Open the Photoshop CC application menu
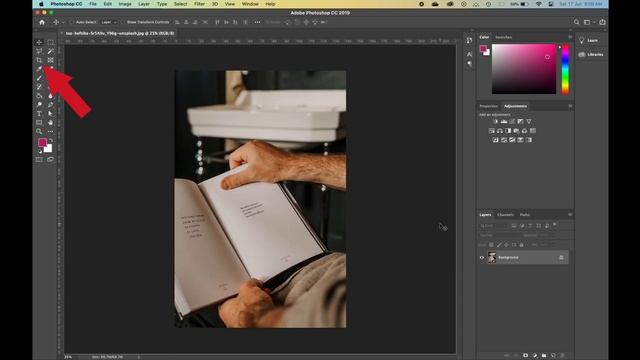 coord(66,4)
